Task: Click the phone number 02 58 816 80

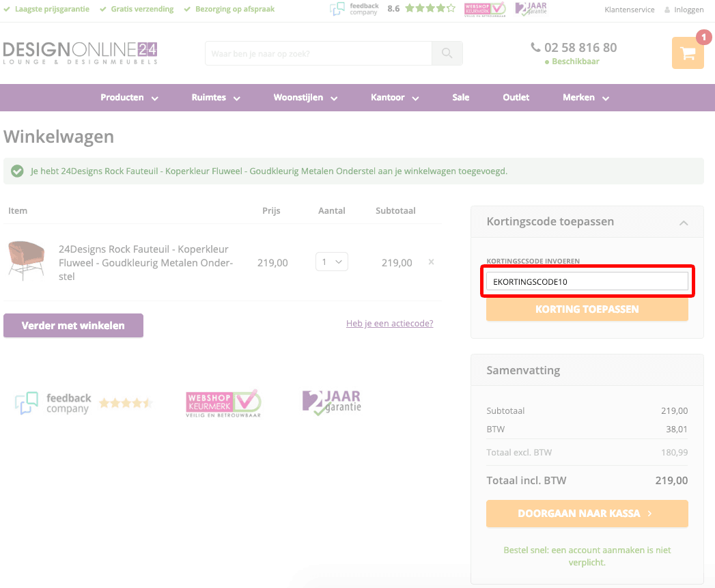Action: coord(580,47)
